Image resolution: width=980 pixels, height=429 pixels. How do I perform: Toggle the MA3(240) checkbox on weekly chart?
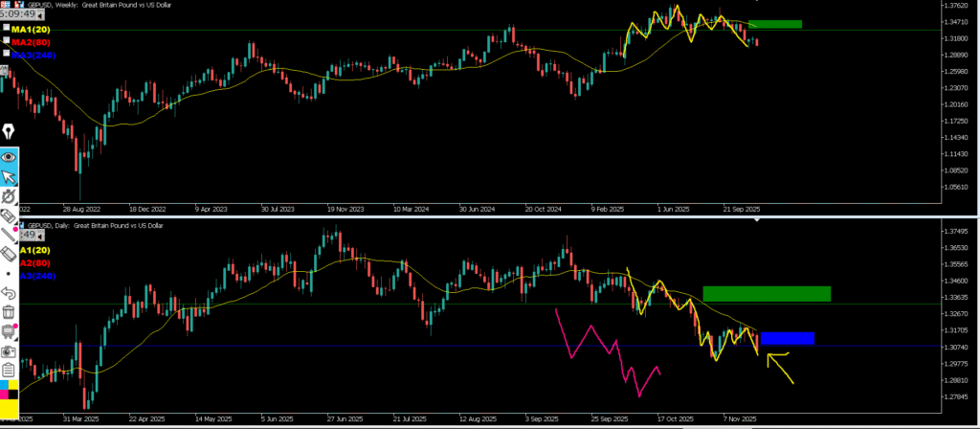point(8,55)
